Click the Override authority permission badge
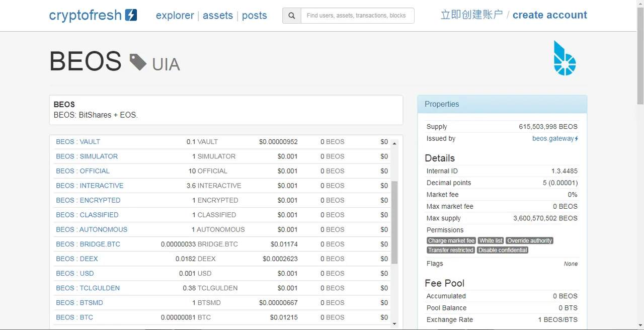The height and width of the screenshot is (330, 644). (529, 241)
